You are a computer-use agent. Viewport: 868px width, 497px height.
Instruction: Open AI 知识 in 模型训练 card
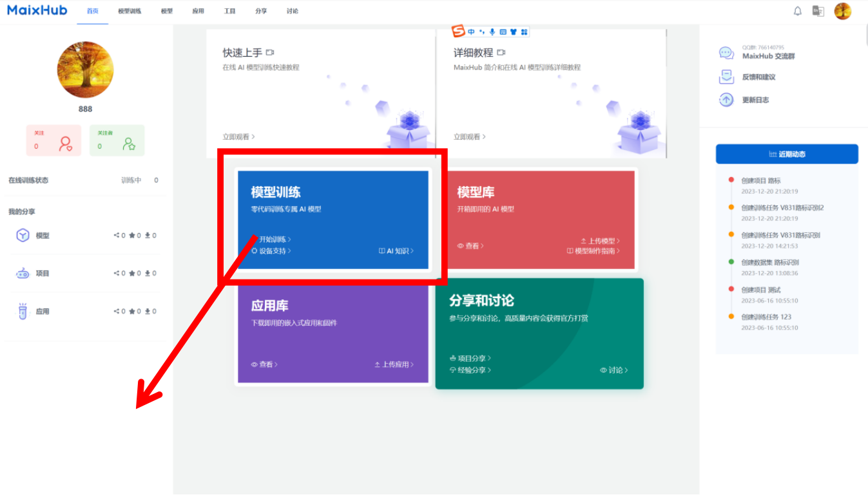click(396, 251)
